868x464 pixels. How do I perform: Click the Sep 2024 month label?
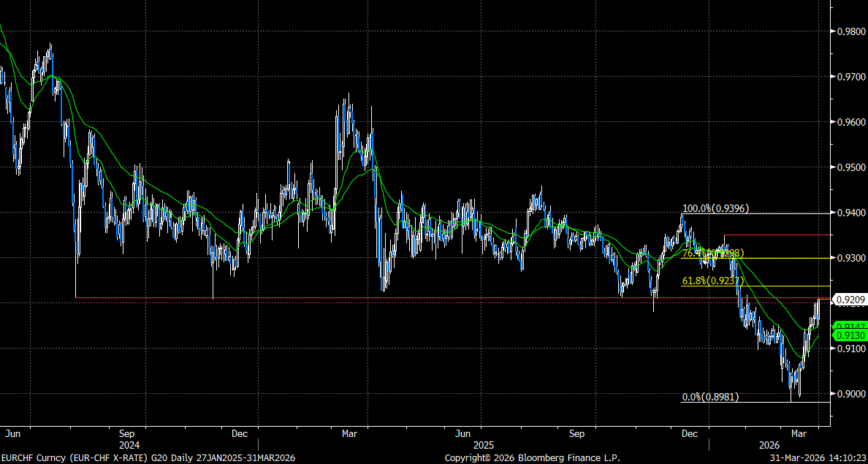click(x=129, y=433)
